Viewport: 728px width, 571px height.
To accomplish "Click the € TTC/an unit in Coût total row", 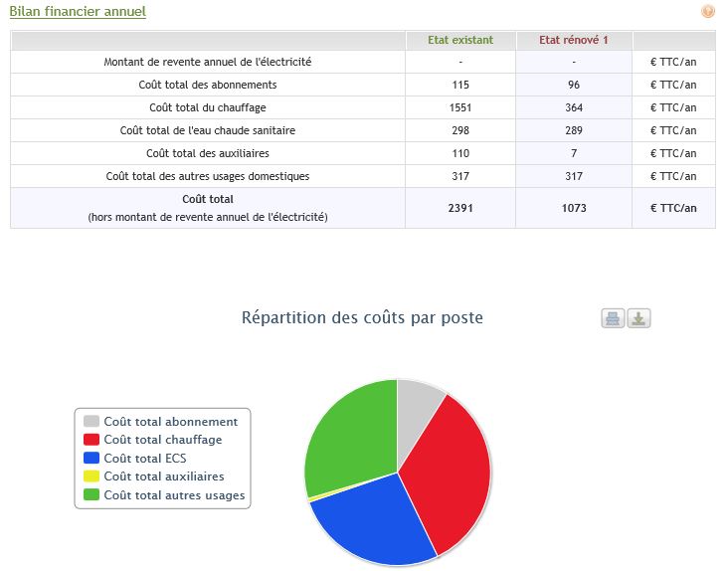I will [x=673, y=208].
